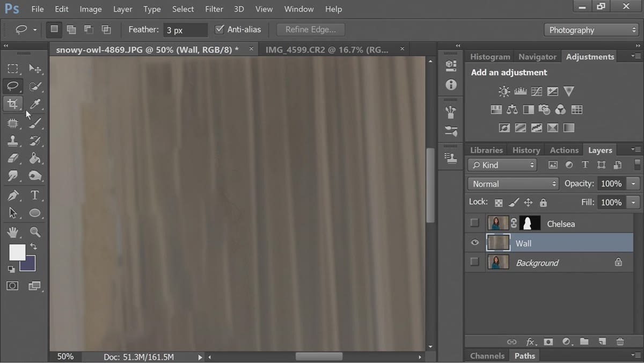Add a Brightness/Contrast adjustment

pyautogui.click(x=504, y=91)
